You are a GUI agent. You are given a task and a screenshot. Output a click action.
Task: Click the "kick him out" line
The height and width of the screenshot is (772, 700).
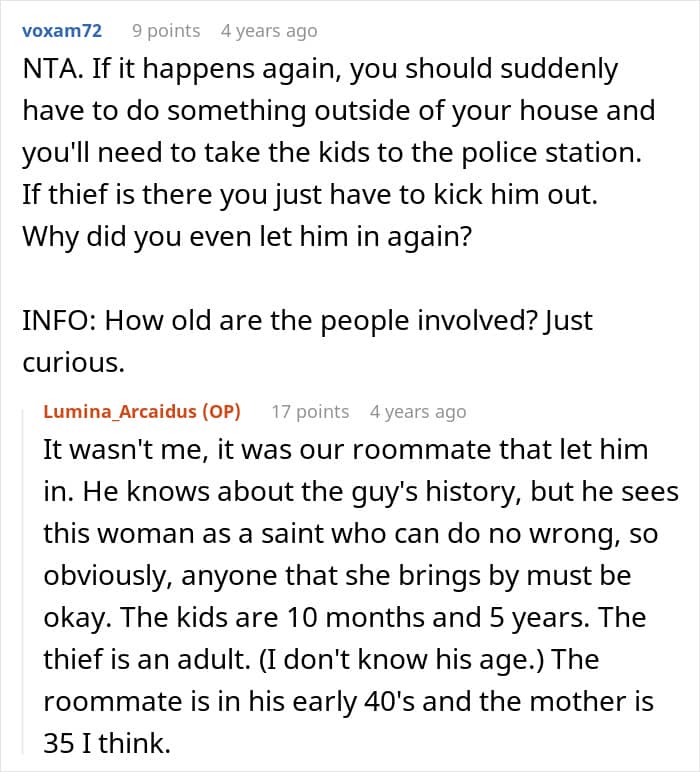pos(310,194)
